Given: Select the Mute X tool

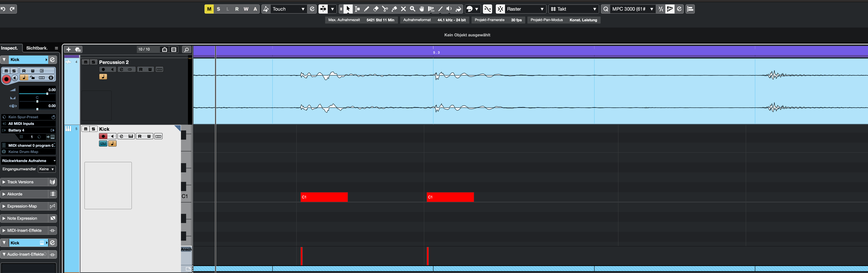Looking at the screenshot, I should [x=403, y=9].
